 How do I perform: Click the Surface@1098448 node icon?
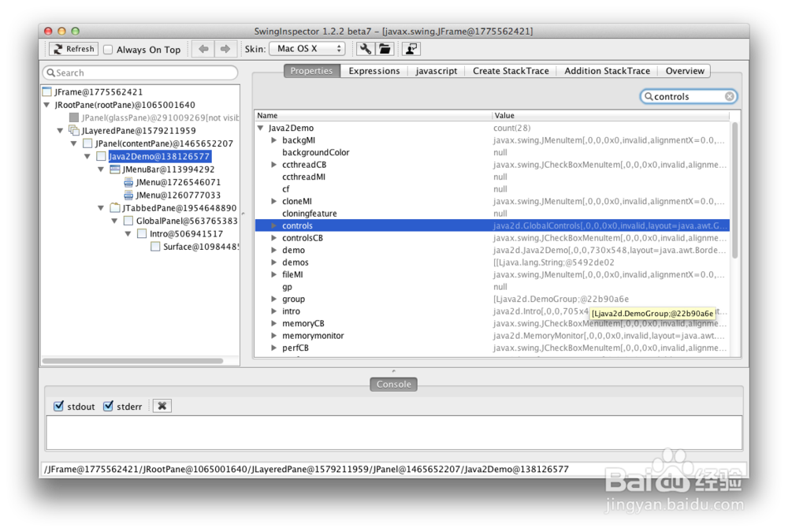[x=155, y=247]
